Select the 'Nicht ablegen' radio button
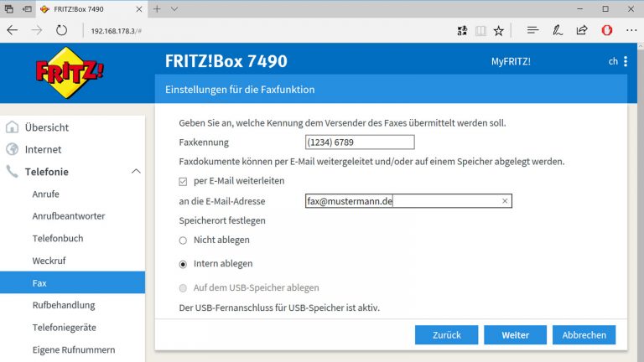 pyautogui.click(x=184, y=240)
